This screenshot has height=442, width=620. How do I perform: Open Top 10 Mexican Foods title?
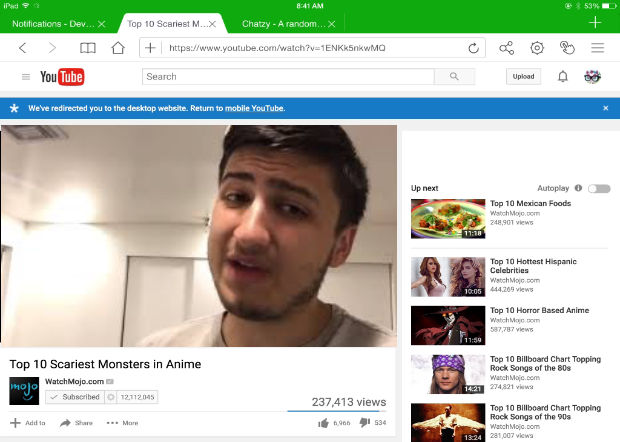(531, 203)
